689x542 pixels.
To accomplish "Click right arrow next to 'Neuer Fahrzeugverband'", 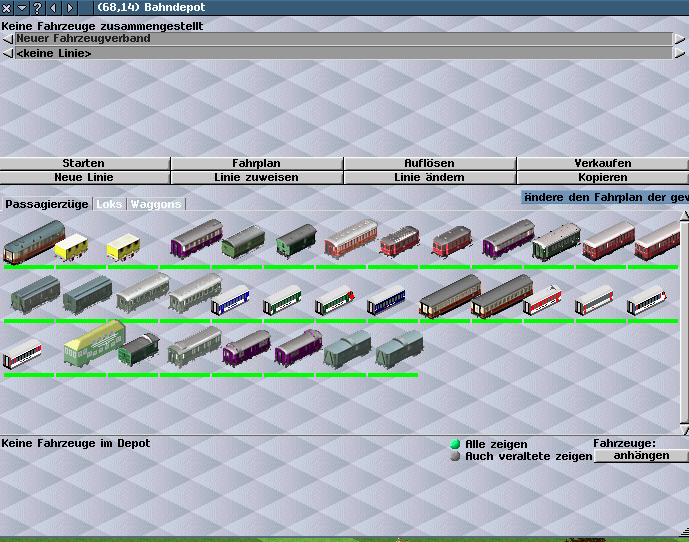I will (x=680, y=39).
